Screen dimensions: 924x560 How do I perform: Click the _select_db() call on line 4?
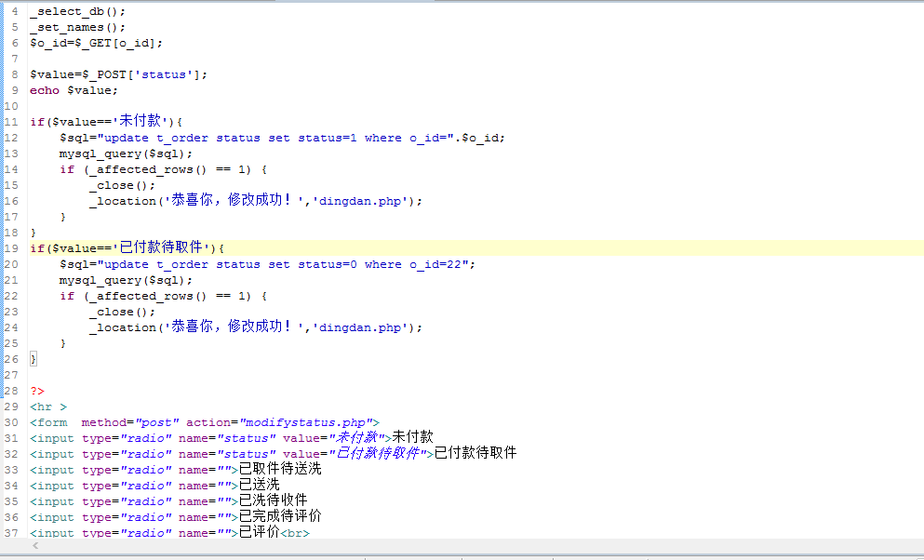(x=78, y=11)
